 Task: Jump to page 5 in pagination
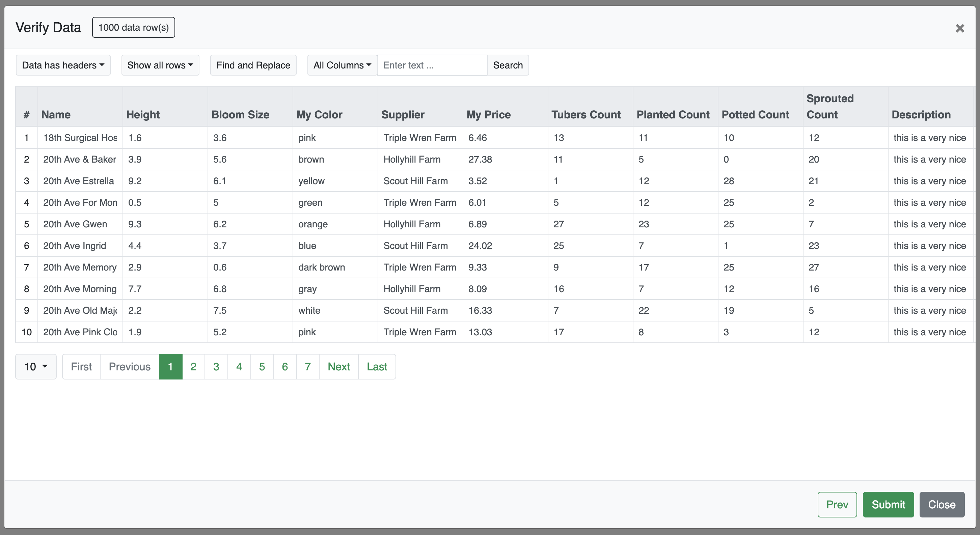(262, 367)
